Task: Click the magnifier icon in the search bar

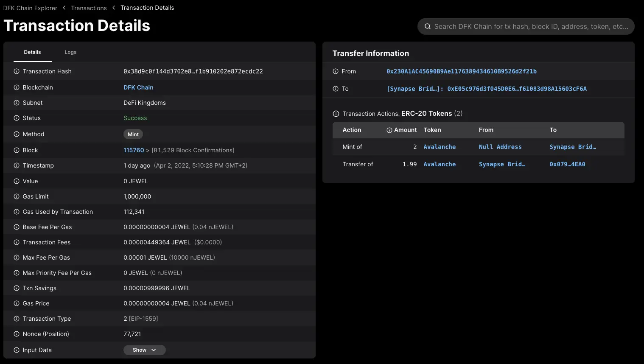Action: (428, 26)
